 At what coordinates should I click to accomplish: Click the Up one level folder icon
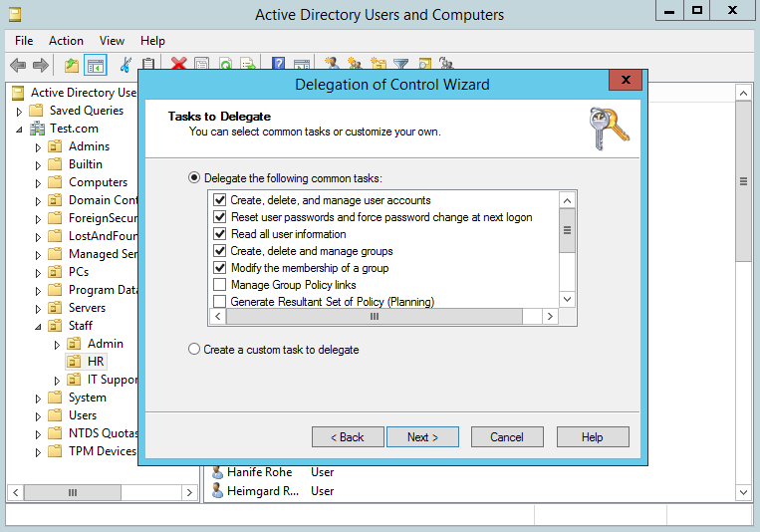72,65
